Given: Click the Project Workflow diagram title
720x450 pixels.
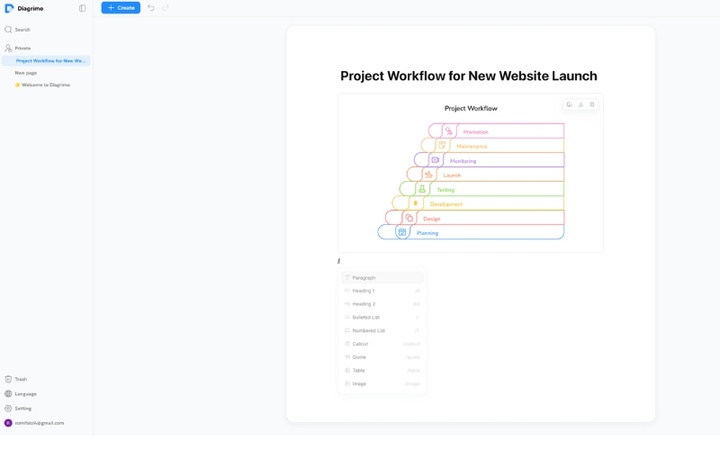Looking at the screenshot, I should (x=471, y=108).
